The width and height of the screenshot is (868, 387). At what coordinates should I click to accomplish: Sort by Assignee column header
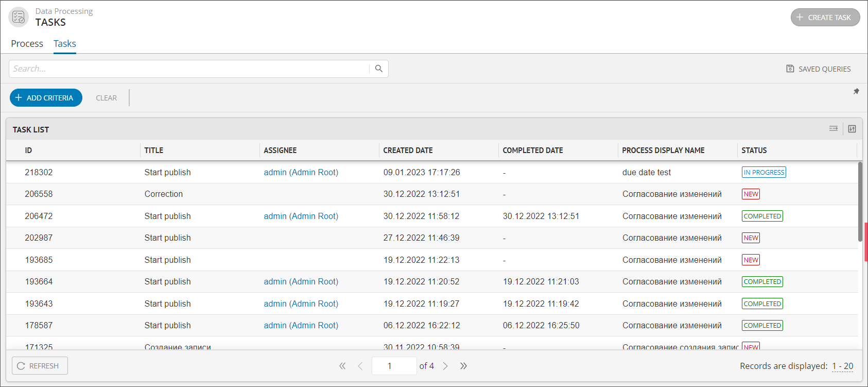point(280,150)
